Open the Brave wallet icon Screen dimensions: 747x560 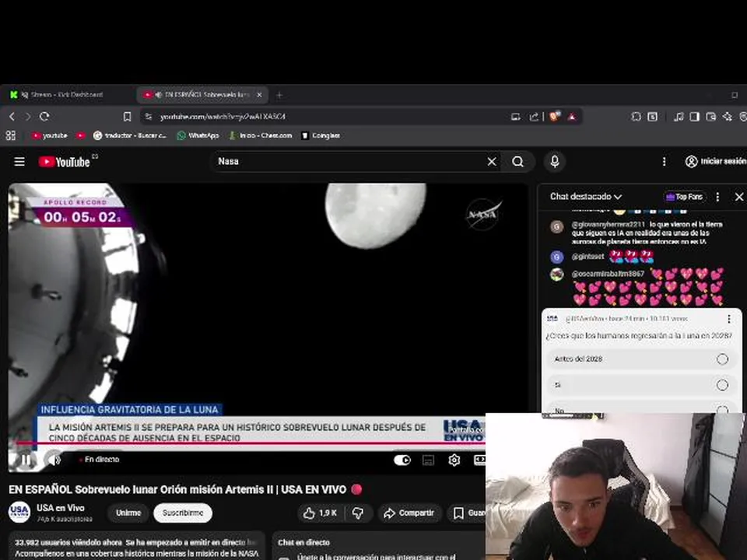coord(710,117)
